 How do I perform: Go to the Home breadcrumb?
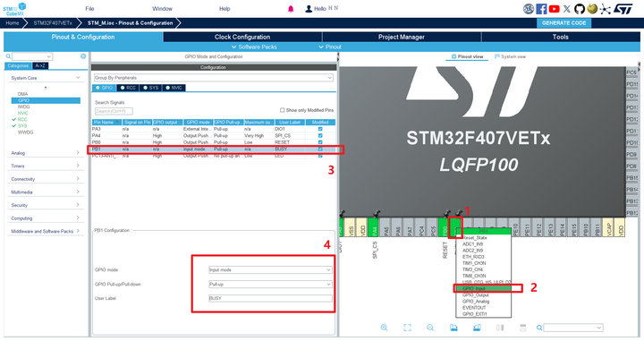pos(13,23)
